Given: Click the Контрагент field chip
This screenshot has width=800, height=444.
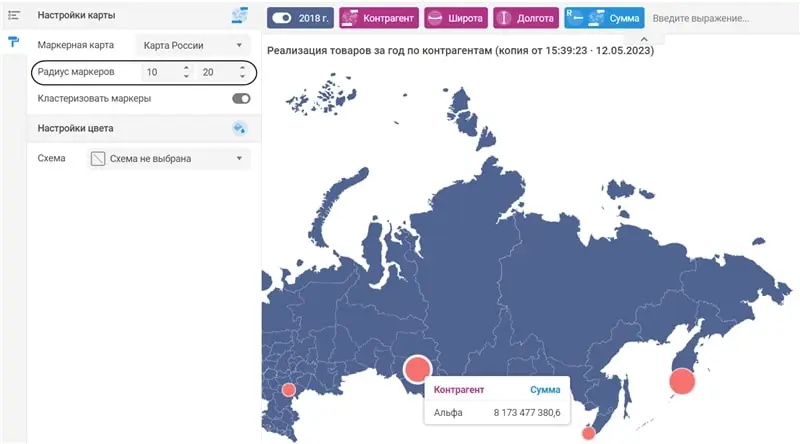Looking at the screenshot, I should coord(379,18).
